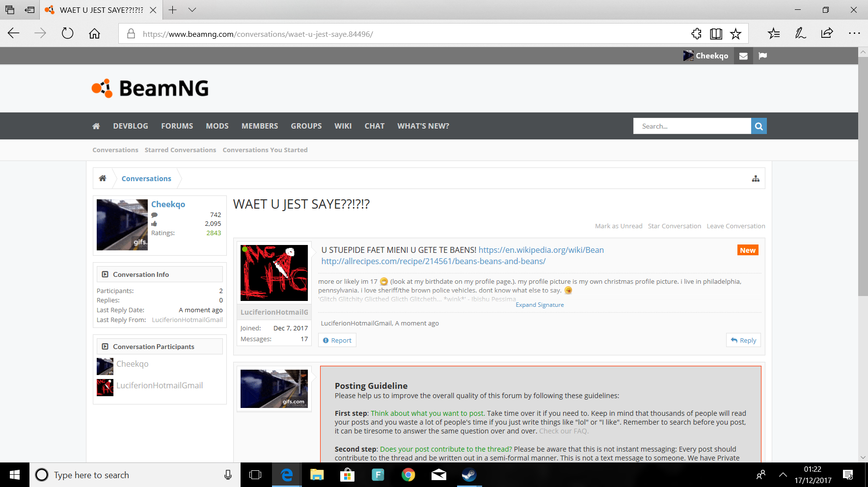This screenshot has width=868, height=487.
Task: Show hidden system tray icons
Action: coord(783,475)
